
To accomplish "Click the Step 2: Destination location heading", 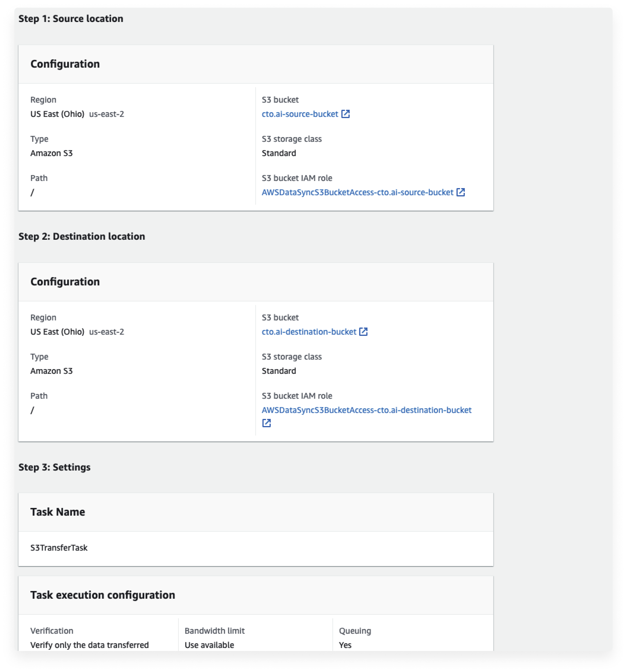I will pyautogui.click(x=82, y=236).
